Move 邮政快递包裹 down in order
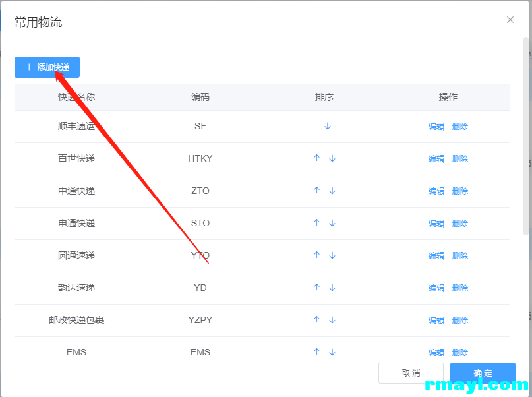This screenshot has height=397, width=532. coord(332,320)
